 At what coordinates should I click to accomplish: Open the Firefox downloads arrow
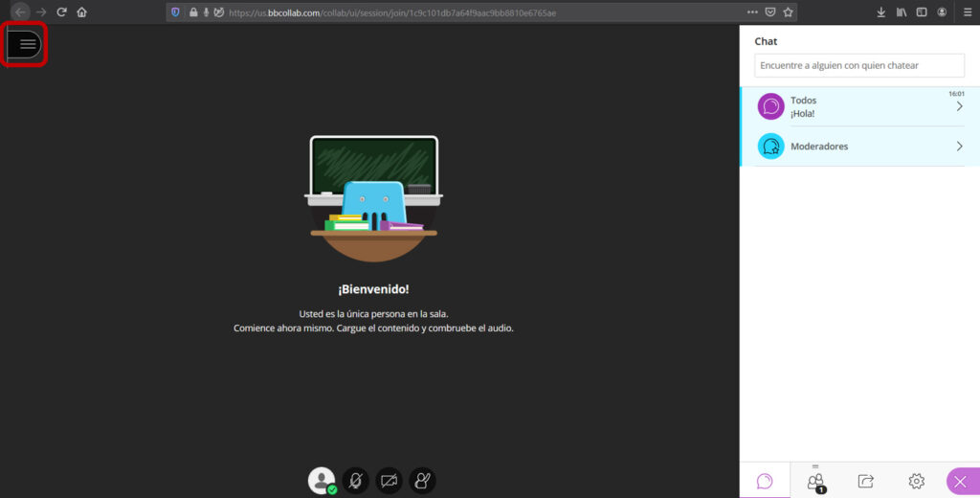pos(880,12)
